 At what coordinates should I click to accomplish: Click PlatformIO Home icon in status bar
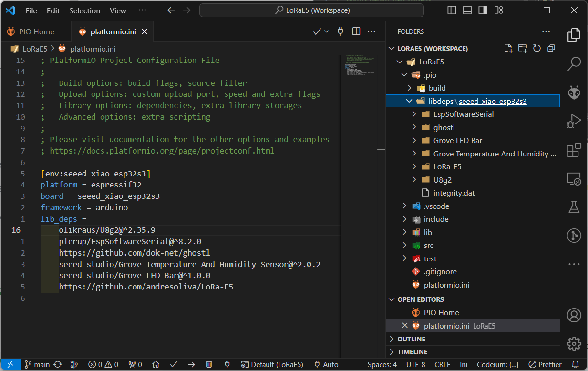155,364
